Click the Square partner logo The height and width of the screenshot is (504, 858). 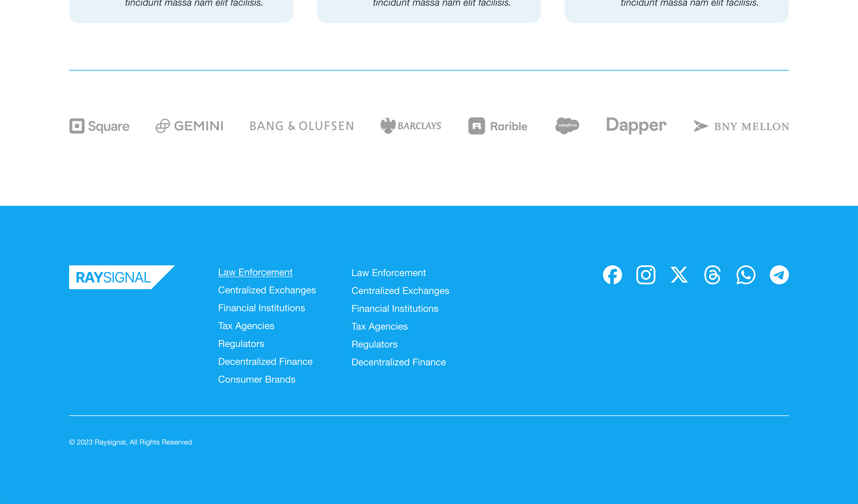[x=99, y=126]
